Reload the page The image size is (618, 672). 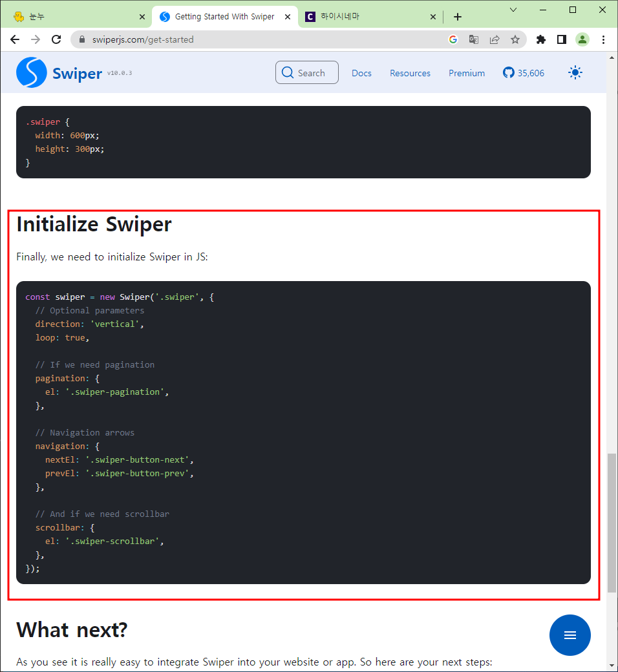[x=56, y=39]
